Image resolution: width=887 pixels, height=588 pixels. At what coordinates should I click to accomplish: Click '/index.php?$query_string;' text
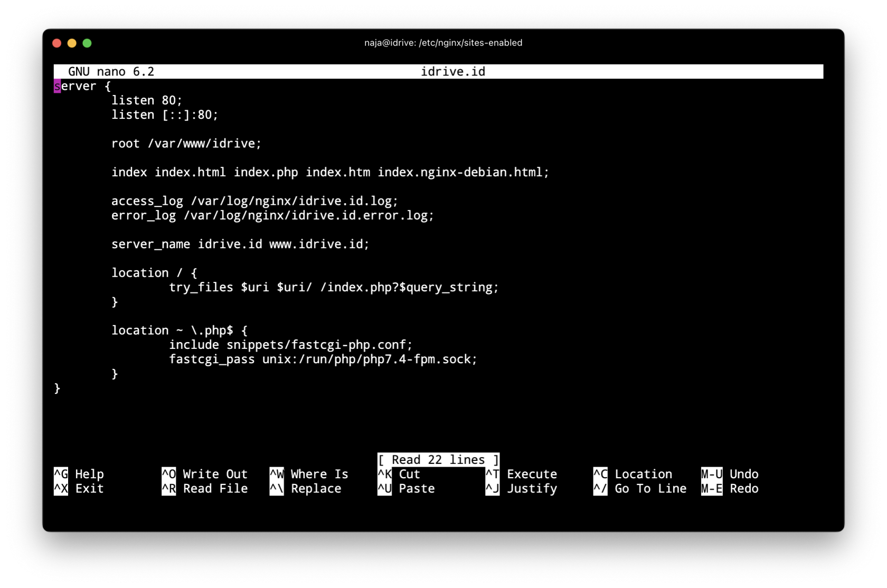click(409, 287)
